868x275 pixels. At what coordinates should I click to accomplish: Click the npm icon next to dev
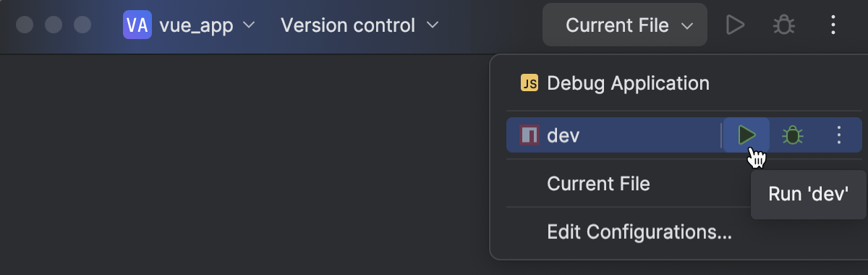point(529,135)
